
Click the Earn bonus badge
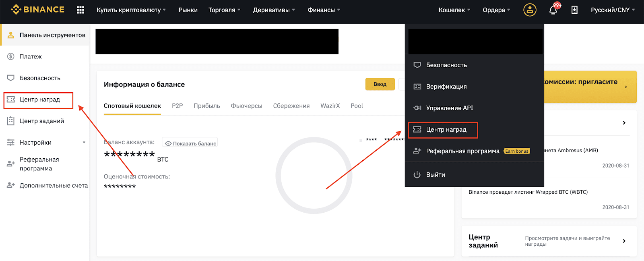point(517,151)
